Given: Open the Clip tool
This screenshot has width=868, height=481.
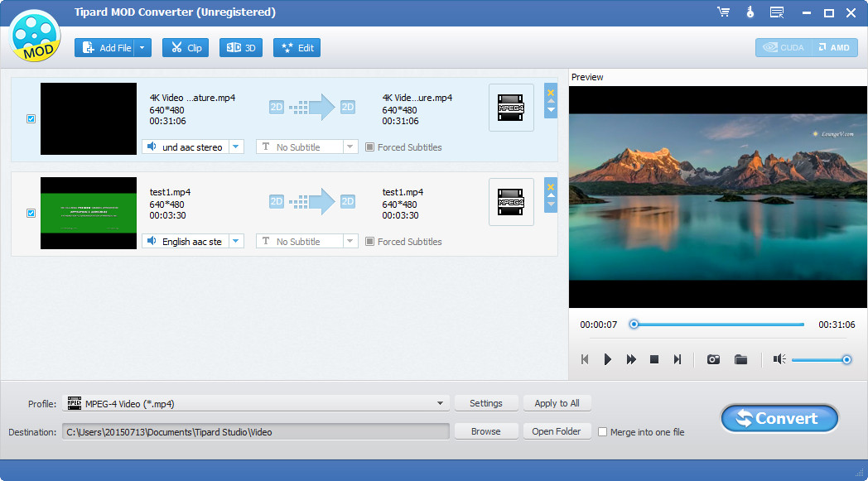Looking at the screenshot, I should coord(186,48).
